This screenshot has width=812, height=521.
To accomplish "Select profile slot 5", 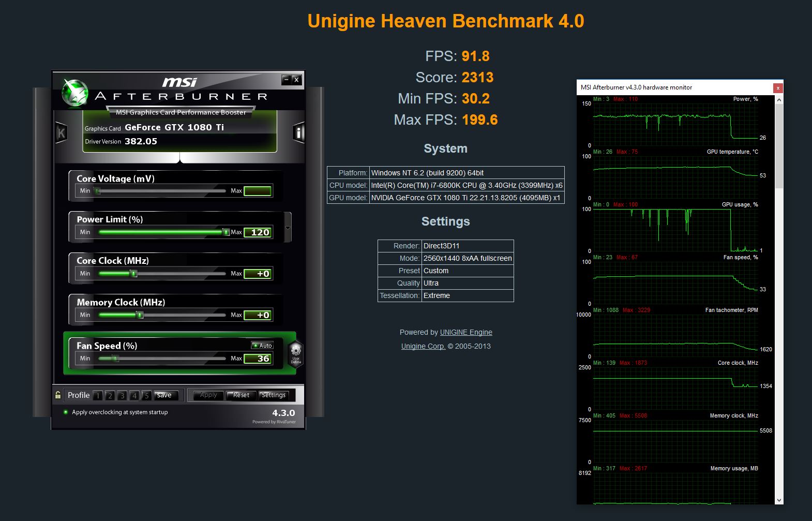I will pyautogui.click(x=147, y=396).
